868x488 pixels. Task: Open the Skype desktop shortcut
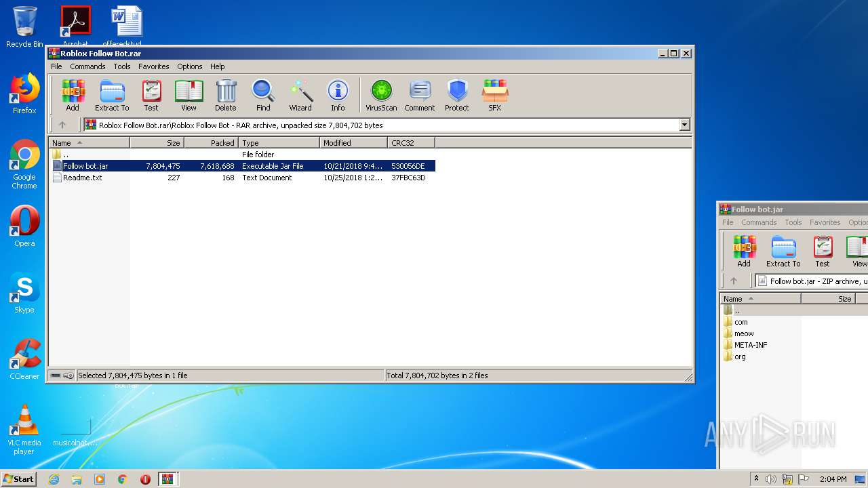point(24,293)
